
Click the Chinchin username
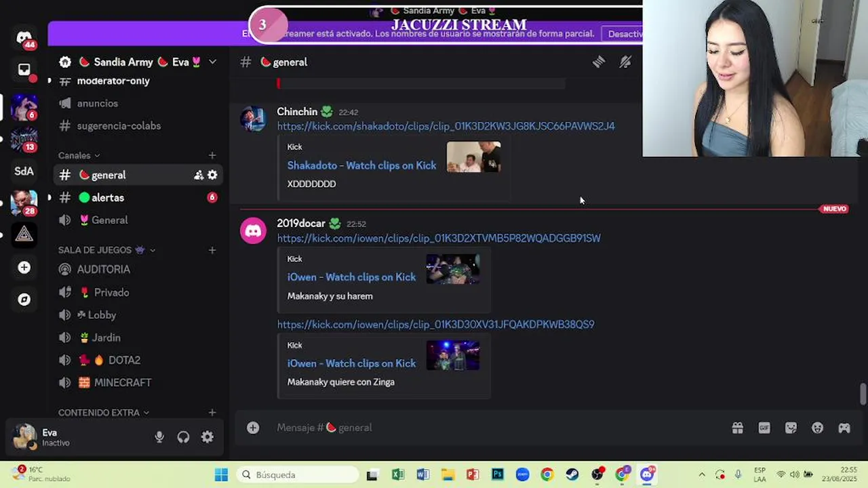click(297, 111)
